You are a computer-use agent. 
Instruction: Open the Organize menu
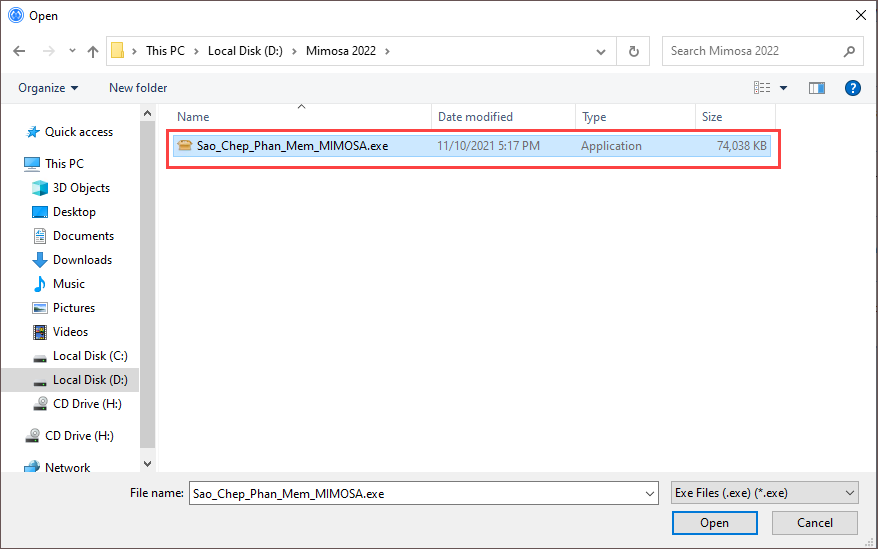coord(48,88)
